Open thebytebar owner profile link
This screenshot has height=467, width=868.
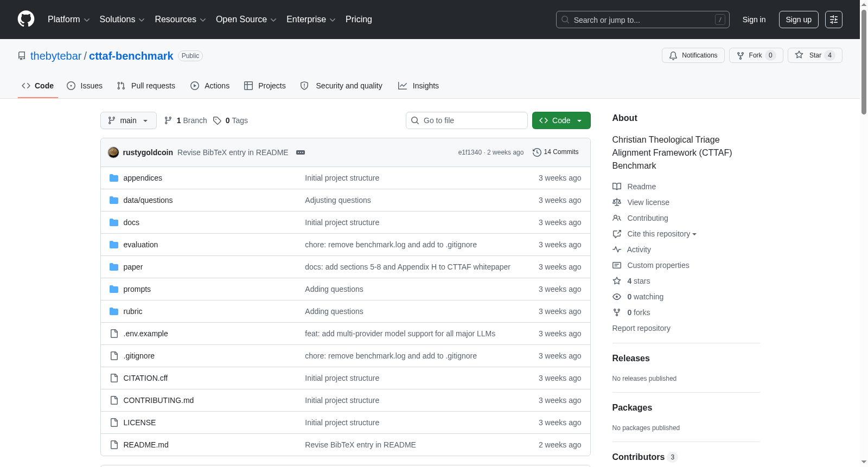pos(56,56)
